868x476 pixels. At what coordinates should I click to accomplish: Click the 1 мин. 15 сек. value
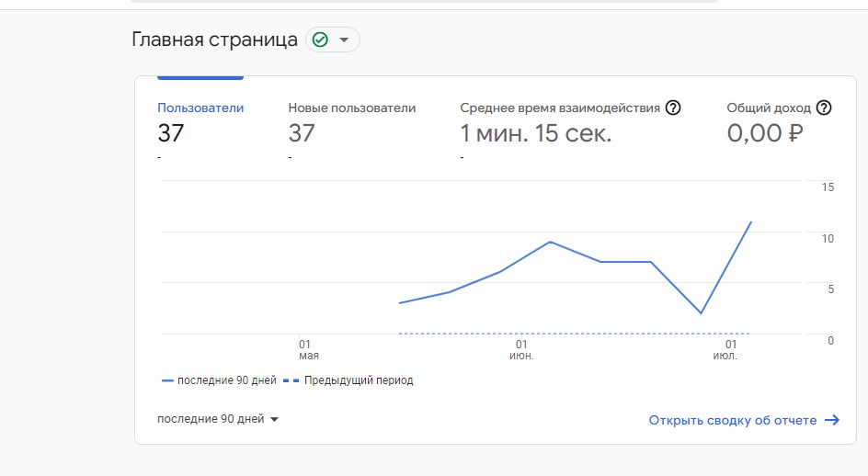pos(536,133)
